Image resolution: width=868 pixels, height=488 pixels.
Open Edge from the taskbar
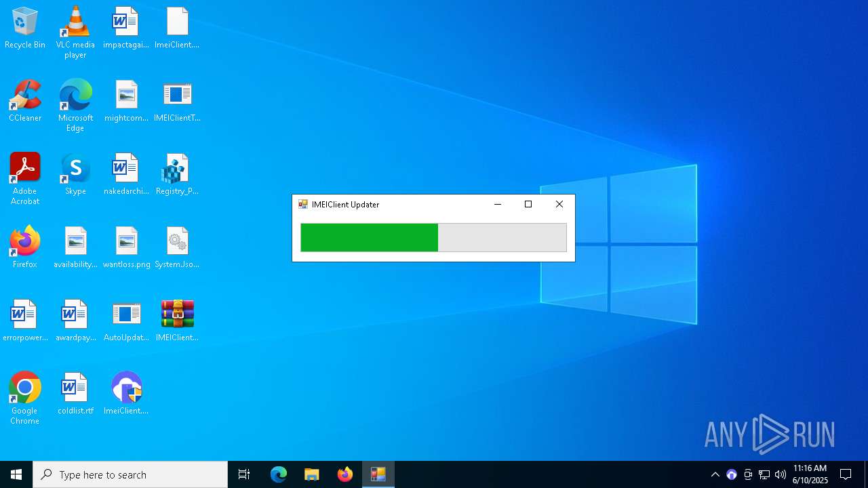click(x=279, y=474)
